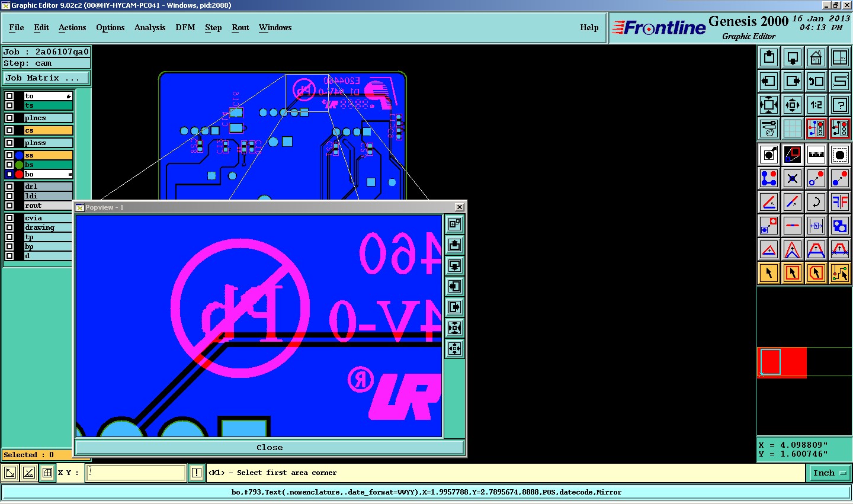Select the 'plnss' layer row
Viewport: 853px width, 504px height.
39,143
